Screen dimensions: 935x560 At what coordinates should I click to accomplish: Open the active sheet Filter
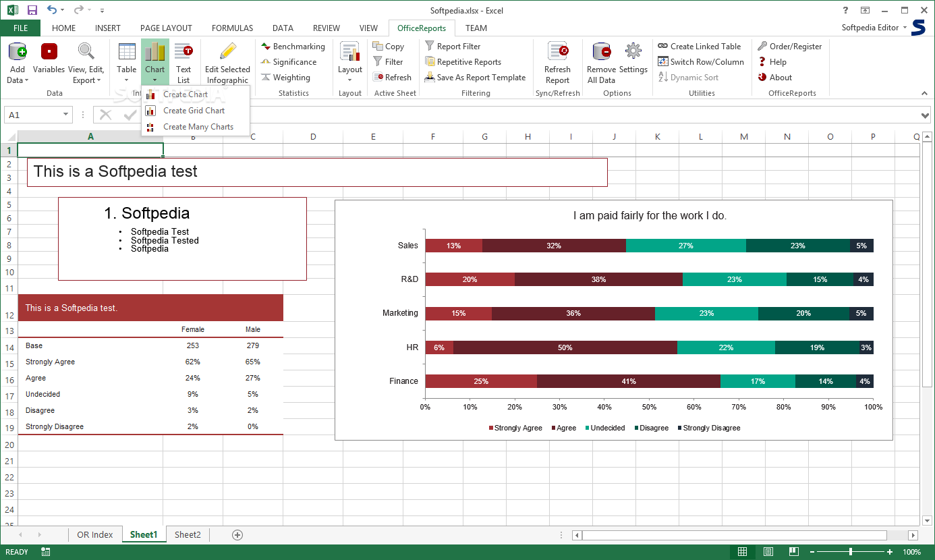click(x=388, y=62)
